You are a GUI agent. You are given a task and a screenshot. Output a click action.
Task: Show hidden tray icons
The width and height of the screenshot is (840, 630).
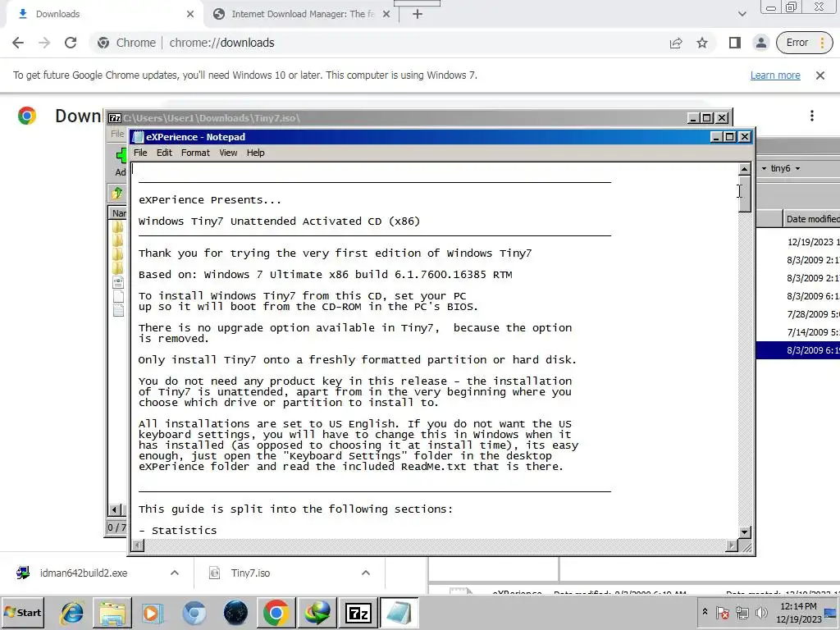[705, 612]
